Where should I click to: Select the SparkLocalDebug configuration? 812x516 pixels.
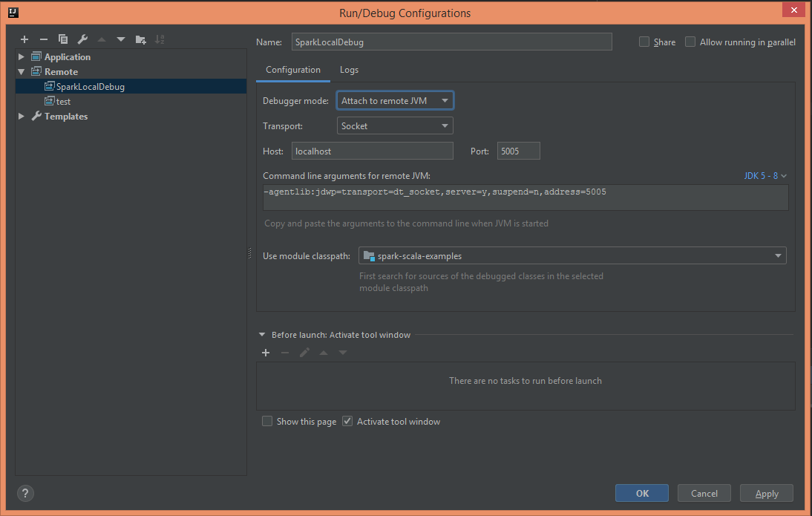pyautogui.click(x=131, y=87)
